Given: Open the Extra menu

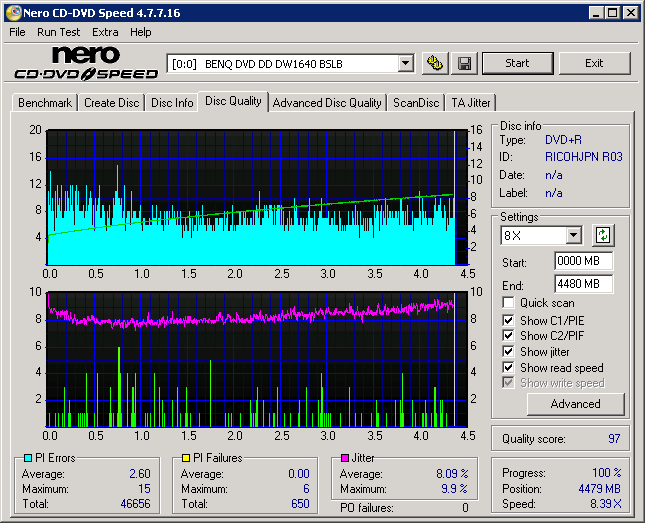Looking at the screenshot, I should point(105,32).
